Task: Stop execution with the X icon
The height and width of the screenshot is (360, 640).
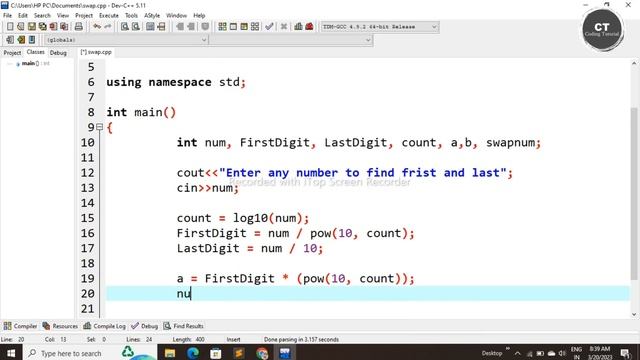Action: coord(284,27)
